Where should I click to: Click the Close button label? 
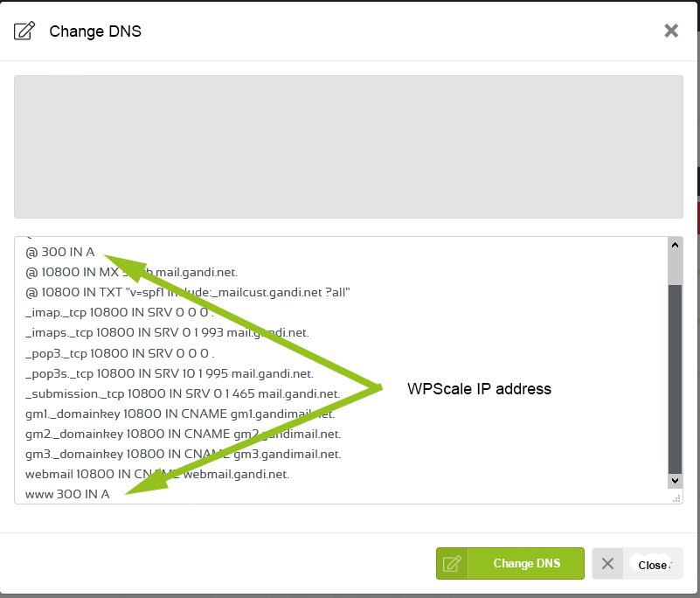point(654,565)
